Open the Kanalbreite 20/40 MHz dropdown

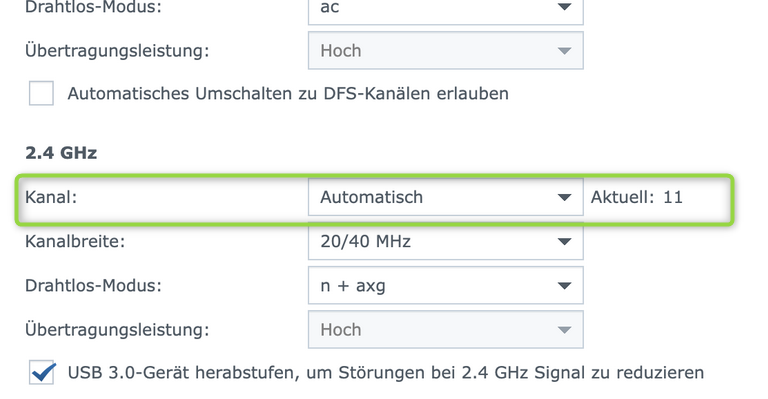(446, 241)
